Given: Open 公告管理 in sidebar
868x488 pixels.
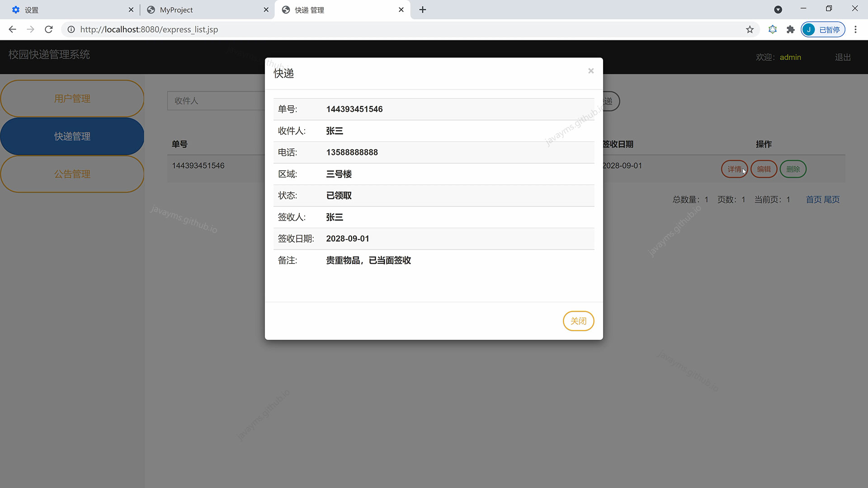Looking at the screenshot, I should coord(72,174).
